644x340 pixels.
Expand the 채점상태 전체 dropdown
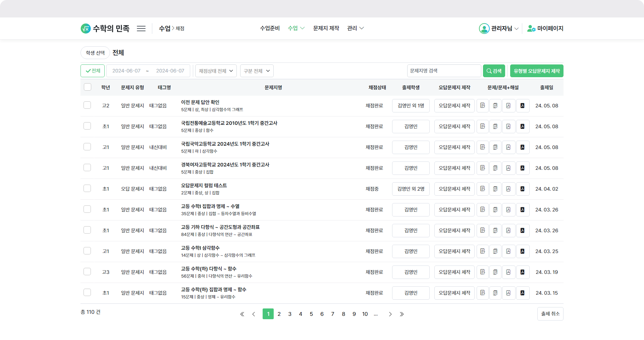(x=216, y=71)
